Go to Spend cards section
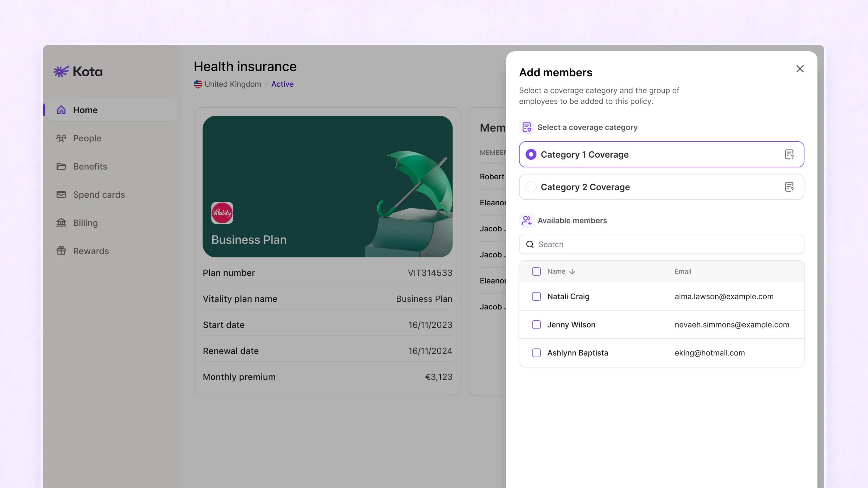This screenshot has width=868, height=488. (99, 195)
